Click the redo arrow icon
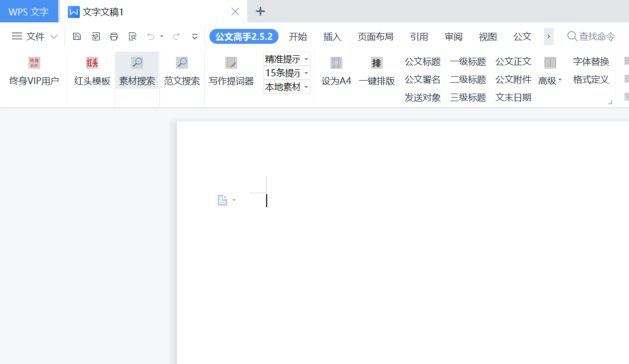 click(176, 36)
